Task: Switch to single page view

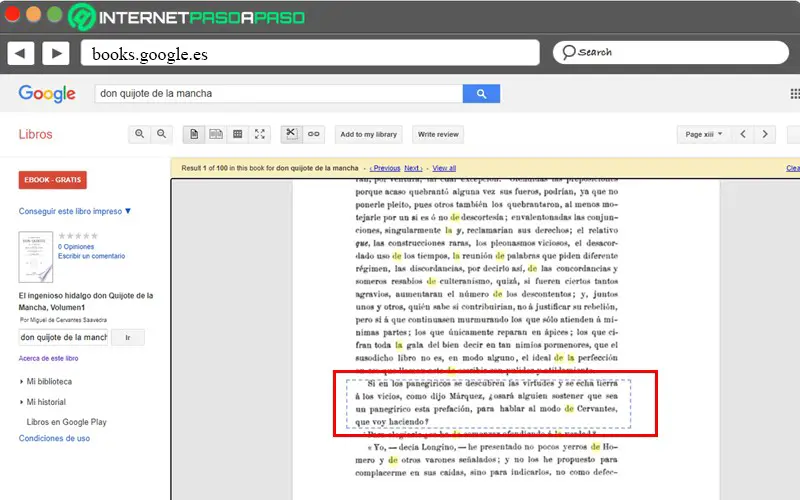Action: (x=194, y=134)
